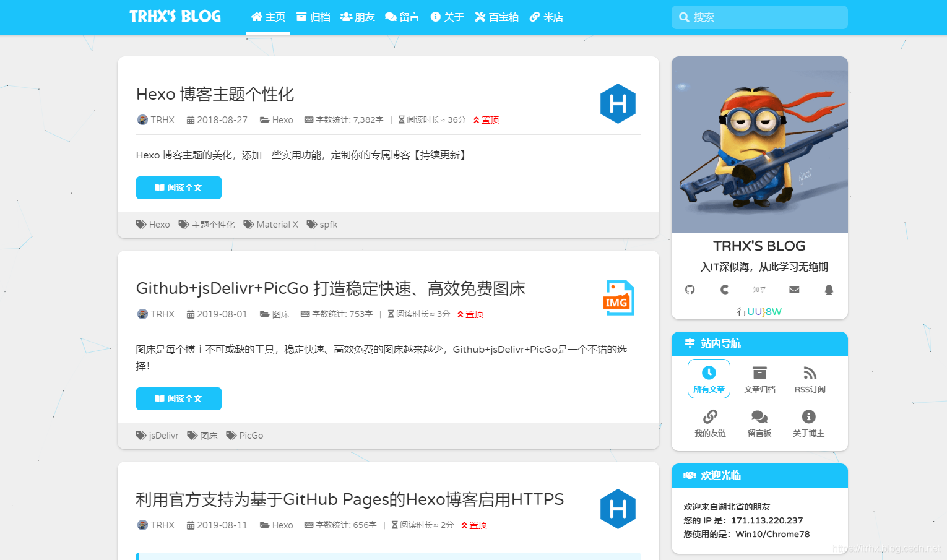Click the 站内导航 widget header
The image size is (947, 560).
point(759,344)
